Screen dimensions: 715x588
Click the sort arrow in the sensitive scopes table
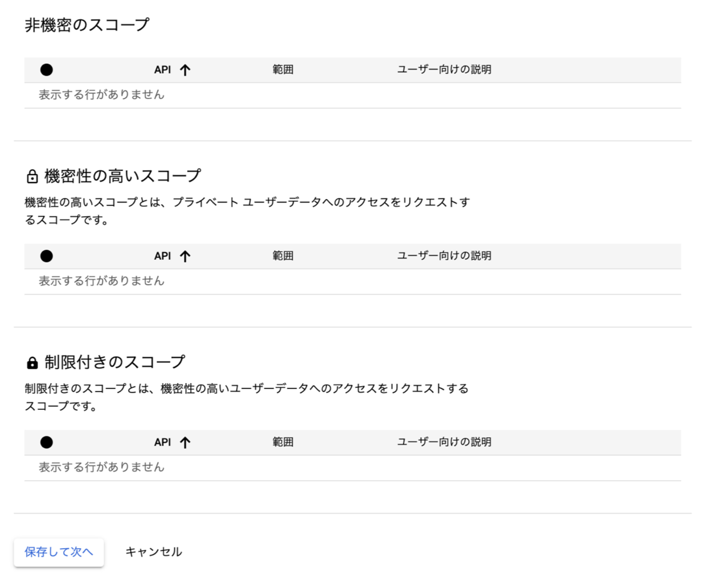pyautogui.click(x=185, y=256)
